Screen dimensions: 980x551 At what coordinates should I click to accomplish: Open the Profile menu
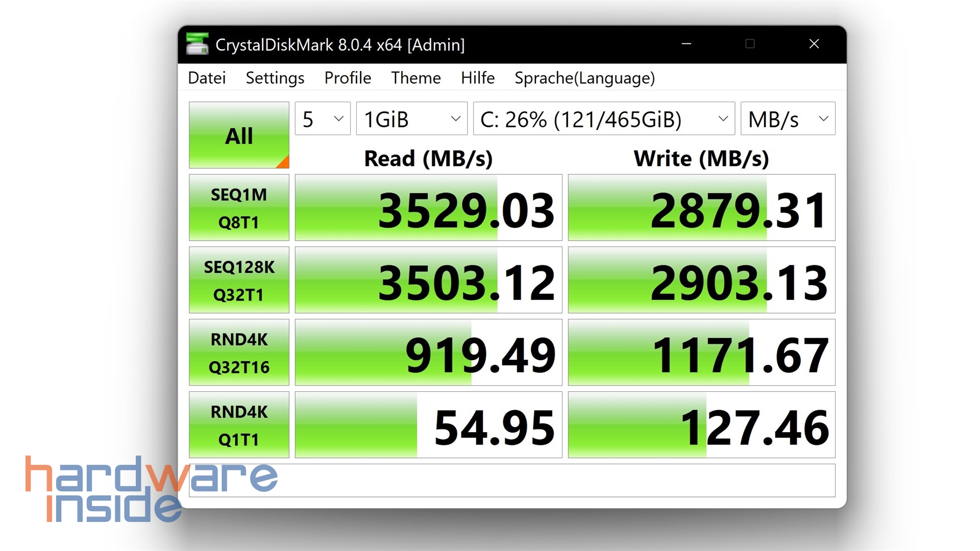click(347, 78)
